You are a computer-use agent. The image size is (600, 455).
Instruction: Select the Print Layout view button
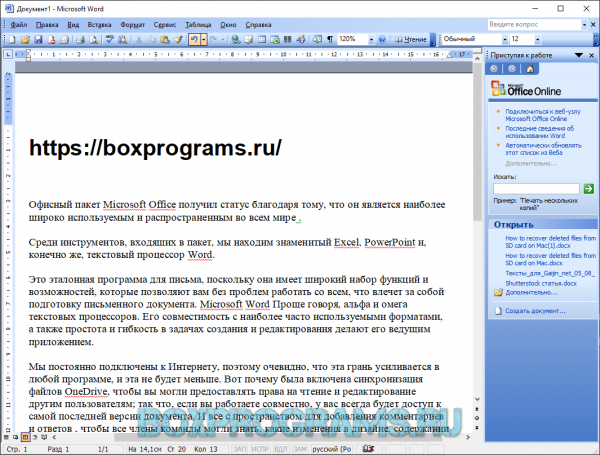(25, 437)
